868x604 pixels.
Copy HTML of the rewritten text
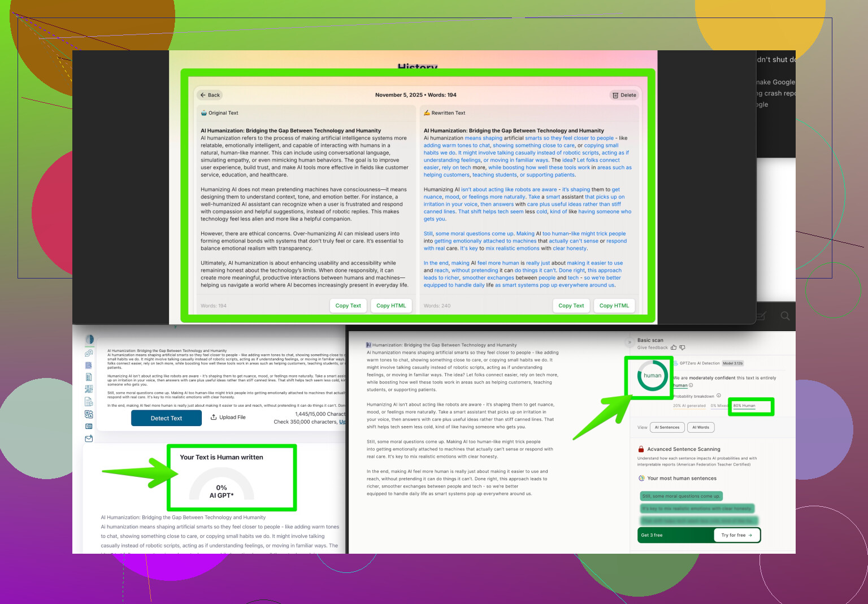(x=614, y=306)
